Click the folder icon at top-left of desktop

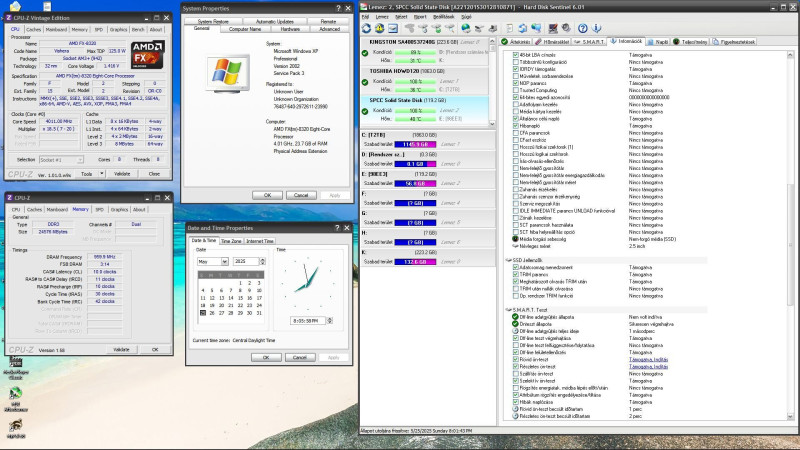point(15,6)
